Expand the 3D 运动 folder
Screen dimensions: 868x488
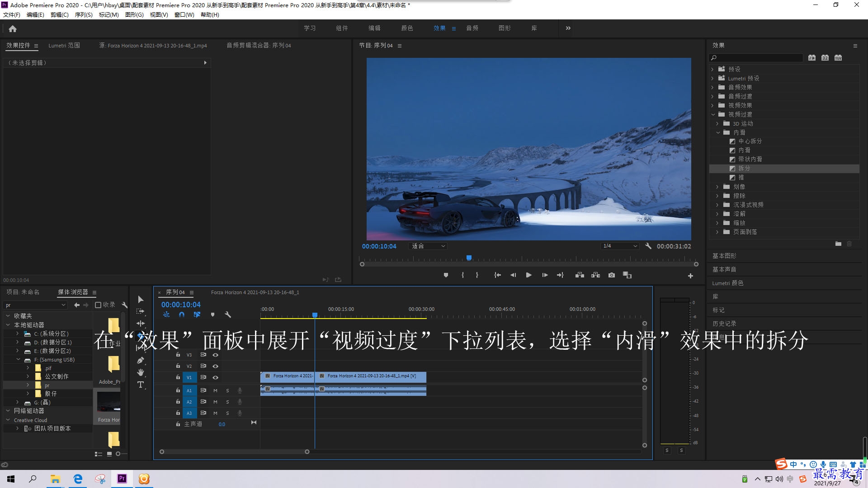(717, 123)
